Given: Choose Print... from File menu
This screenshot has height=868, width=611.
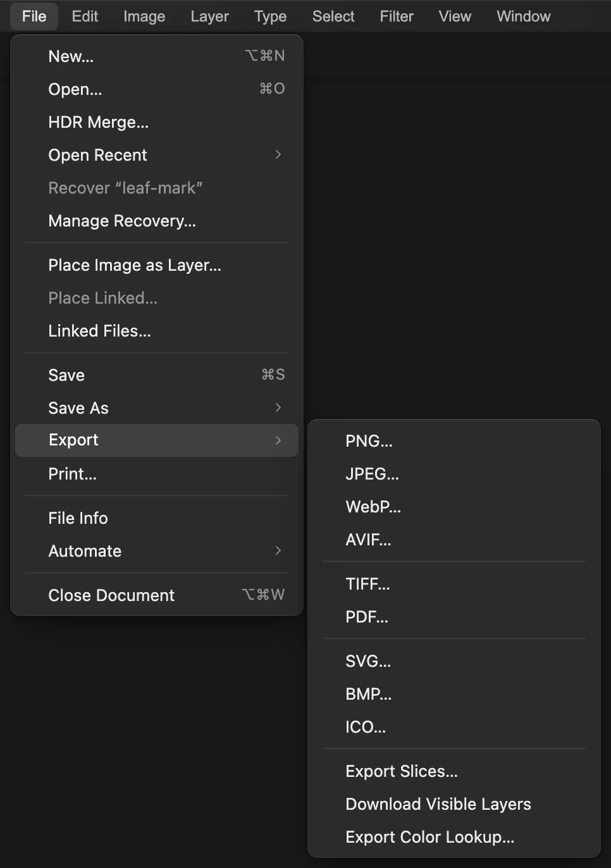Looking at the screenshot, I should 157,474.
